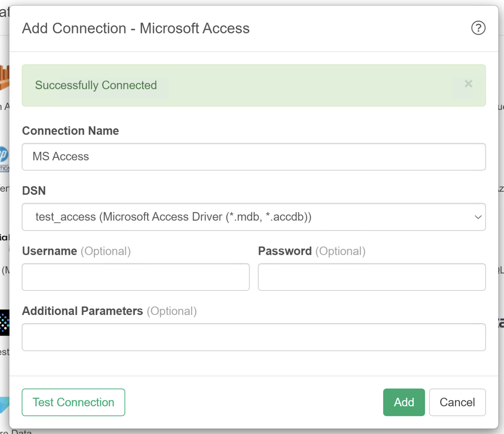Click the dialog title Add Connection - Microsoft Access
This screenshot has height=434, width=504.
136,28
